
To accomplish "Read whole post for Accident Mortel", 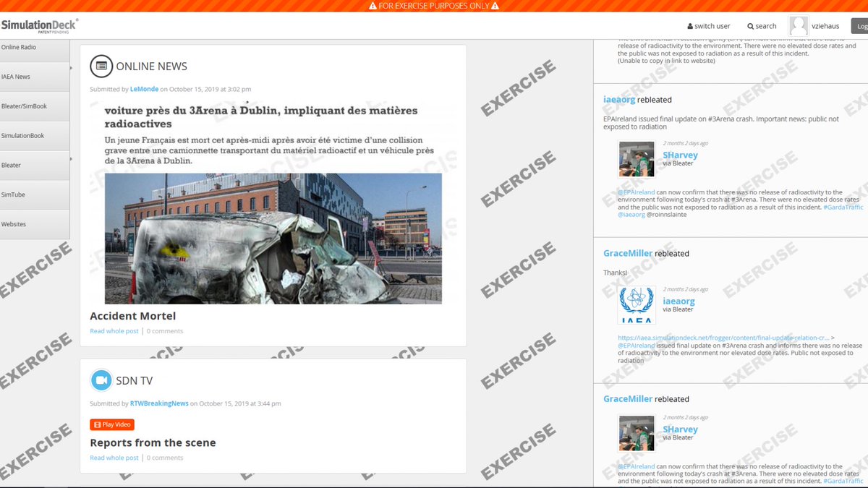I will coord(114,331).
